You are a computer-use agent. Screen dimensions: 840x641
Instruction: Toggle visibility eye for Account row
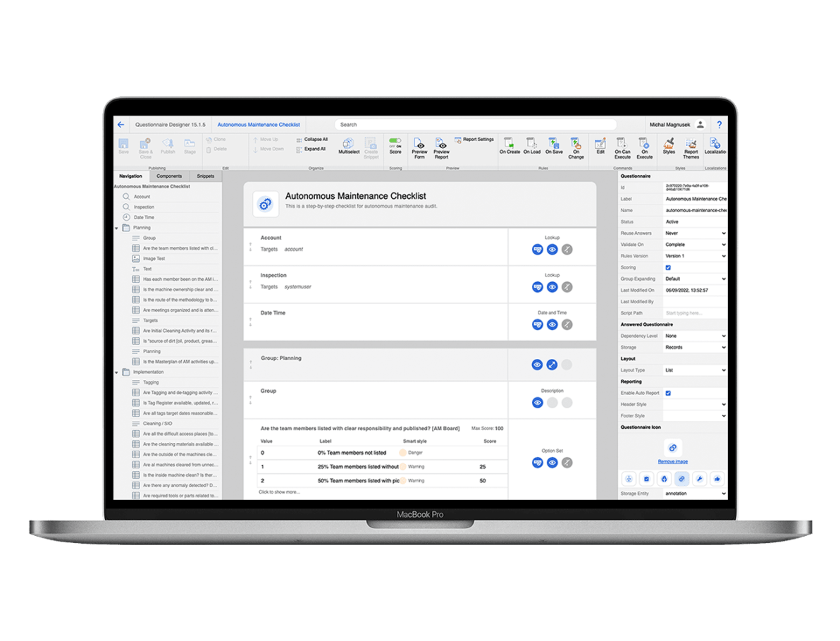pyautogui.click(x=552, y=250)
